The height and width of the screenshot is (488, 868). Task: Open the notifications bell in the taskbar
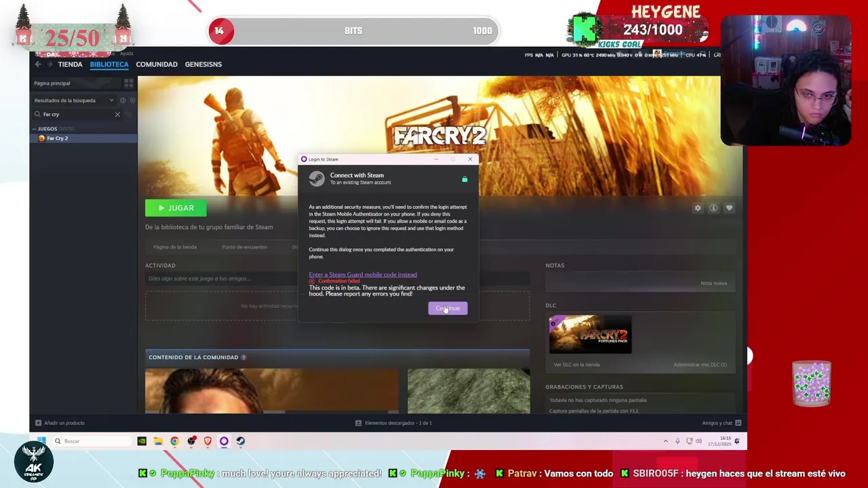(737, 441)
